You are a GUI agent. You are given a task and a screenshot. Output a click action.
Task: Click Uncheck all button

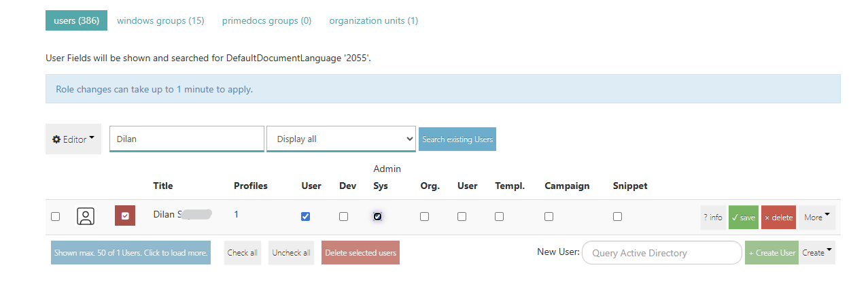(291, 252)
